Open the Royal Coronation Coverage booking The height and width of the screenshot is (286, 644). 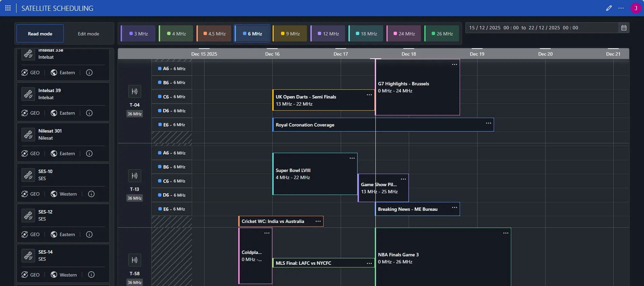pyautogui.click(x=383, y=125)
